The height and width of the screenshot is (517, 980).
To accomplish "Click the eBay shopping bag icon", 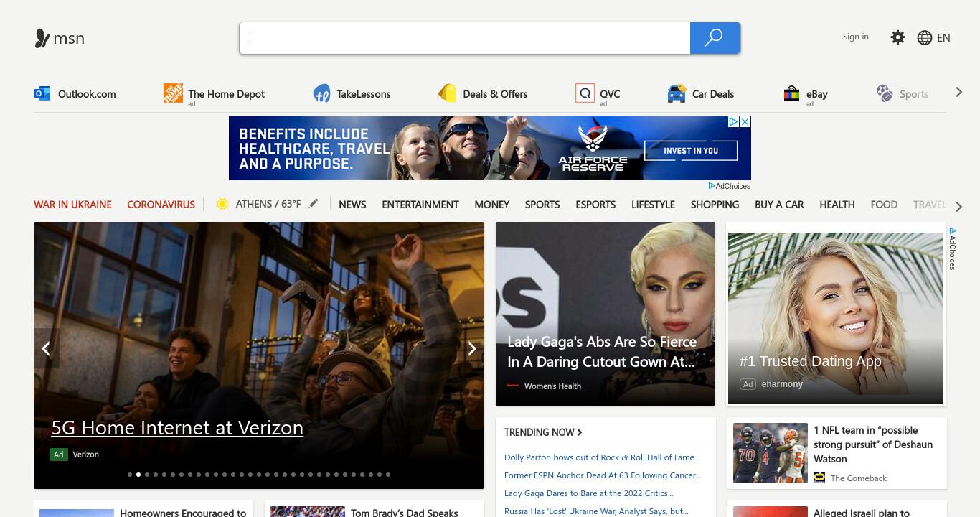I will (791, 93).
